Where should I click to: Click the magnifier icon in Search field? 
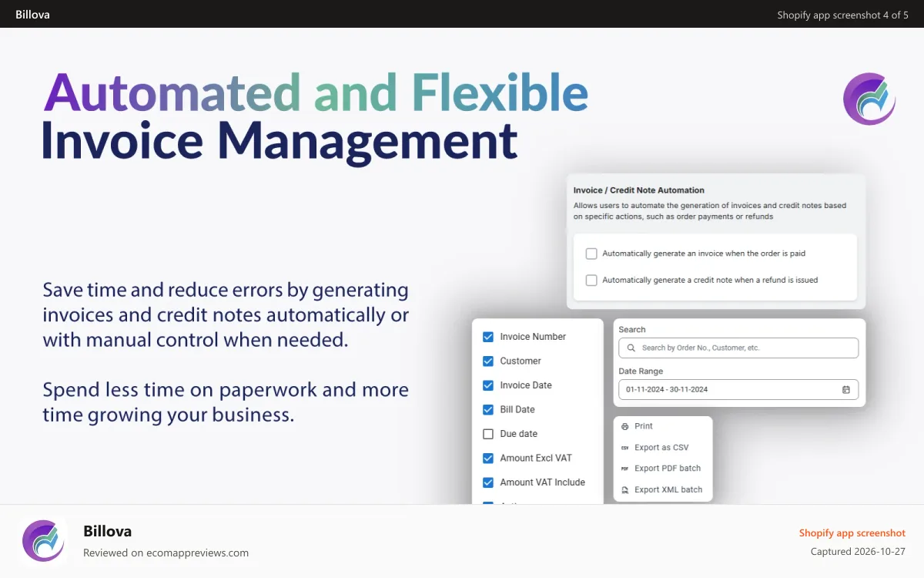(x=631, y=348)
